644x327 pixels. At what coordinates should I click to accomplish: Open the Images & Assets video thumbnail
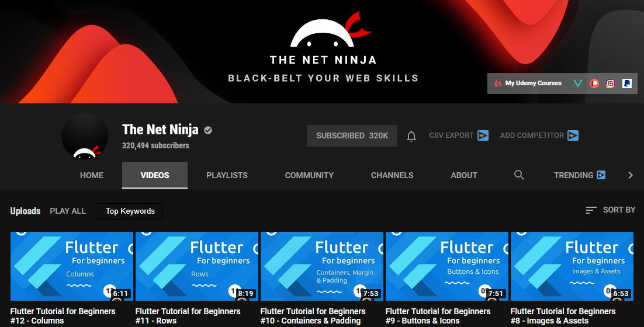572,266
